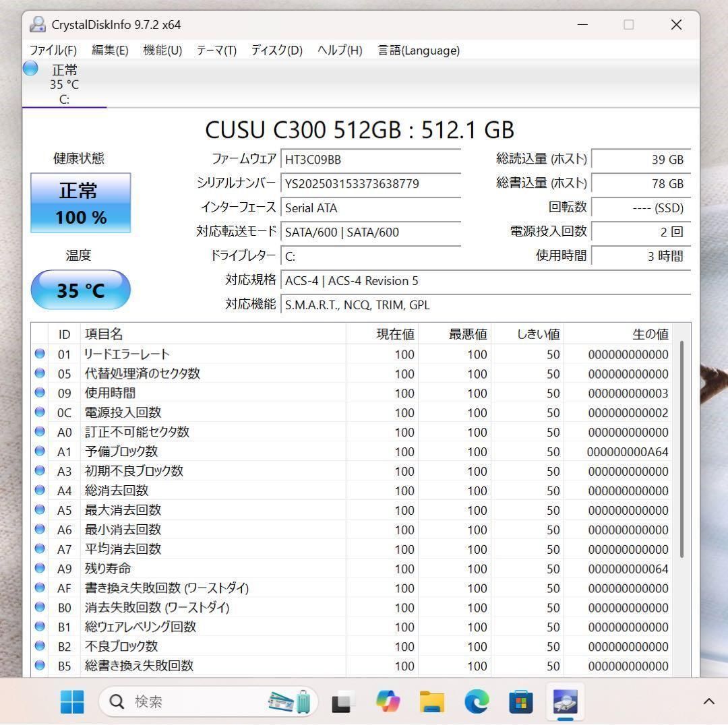Click blue status dot beside リードエラーレート
Image resolution: width=728 pixels, height=725 pixels.
pyautogui.click(x=40, y=354)
